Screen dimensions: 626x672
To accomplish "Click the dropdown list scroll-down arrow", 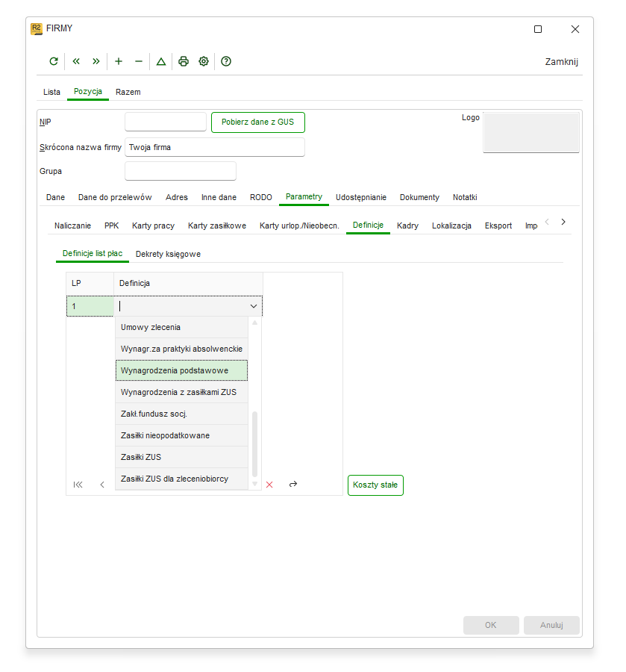I will click(x=254, y=484).
